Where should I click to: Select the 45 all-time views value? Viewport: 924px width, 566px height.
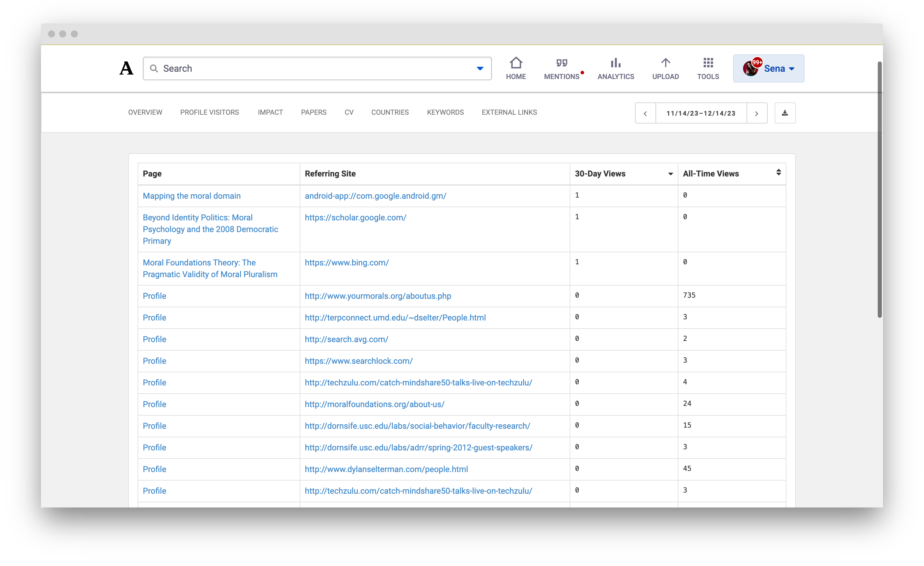[x=687, y=468]
